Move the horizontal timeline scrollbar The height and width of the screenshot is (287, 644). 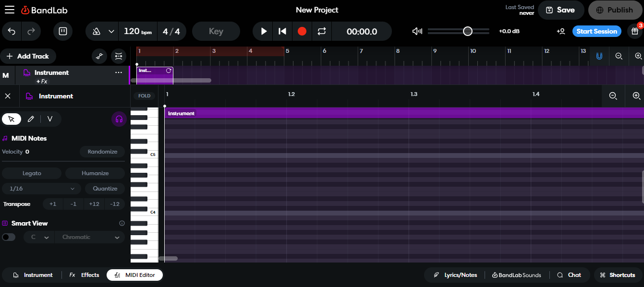tap(171, 80)
